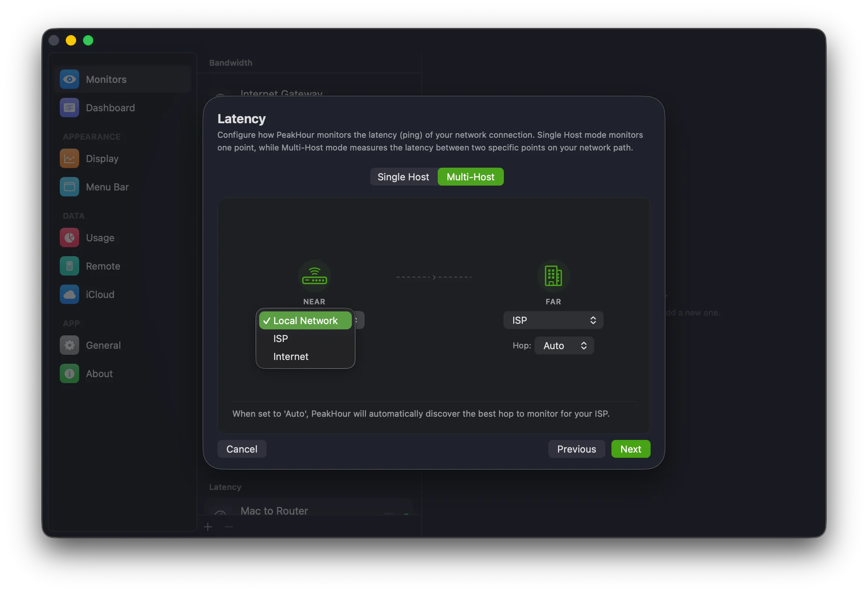Click the Cancel button
Viewport: 868px width, 593px height.
242,449
